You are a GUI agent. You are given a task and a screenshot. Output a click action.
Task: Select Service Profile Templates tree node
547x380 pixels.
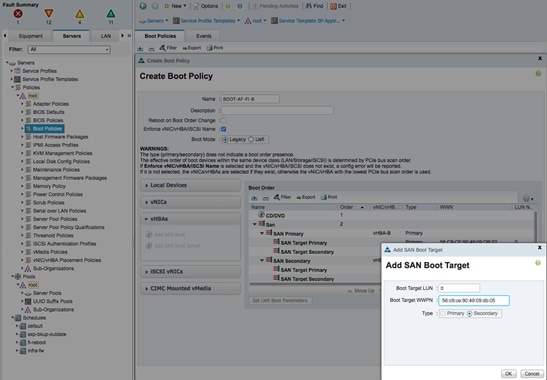tap(50, 79)
